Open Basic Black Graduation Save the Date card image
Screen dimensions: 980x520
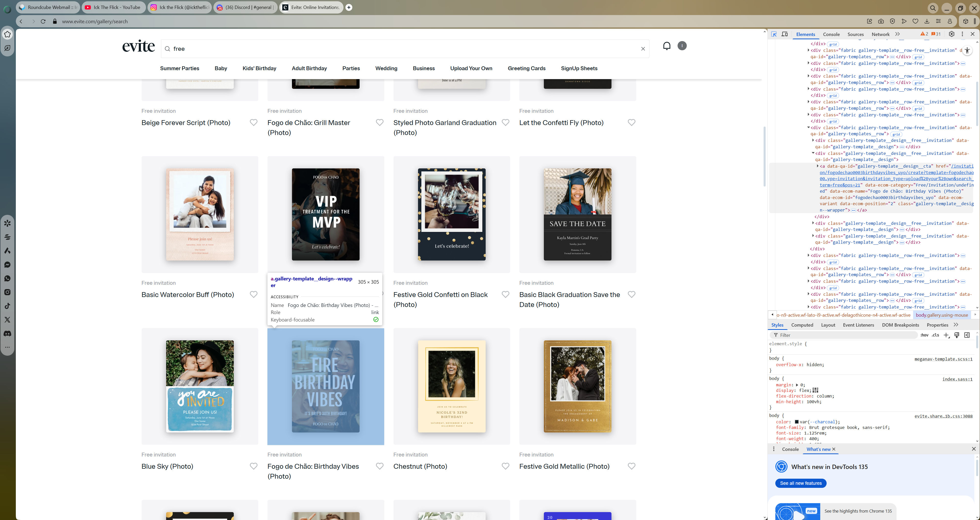pos(578,215)
